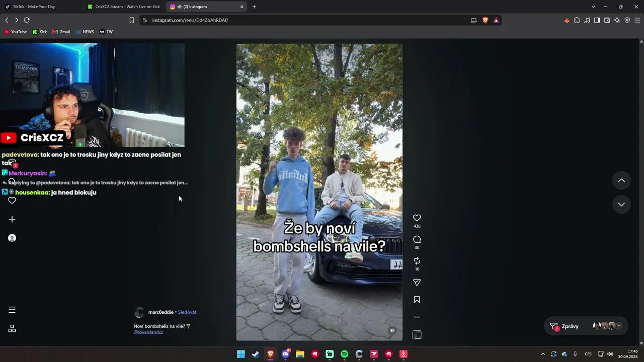Image resolution: width=644 pixels, height=362 pixels.
Task: Open the browser Extensions puzzle icon
Action: [577, 20]
